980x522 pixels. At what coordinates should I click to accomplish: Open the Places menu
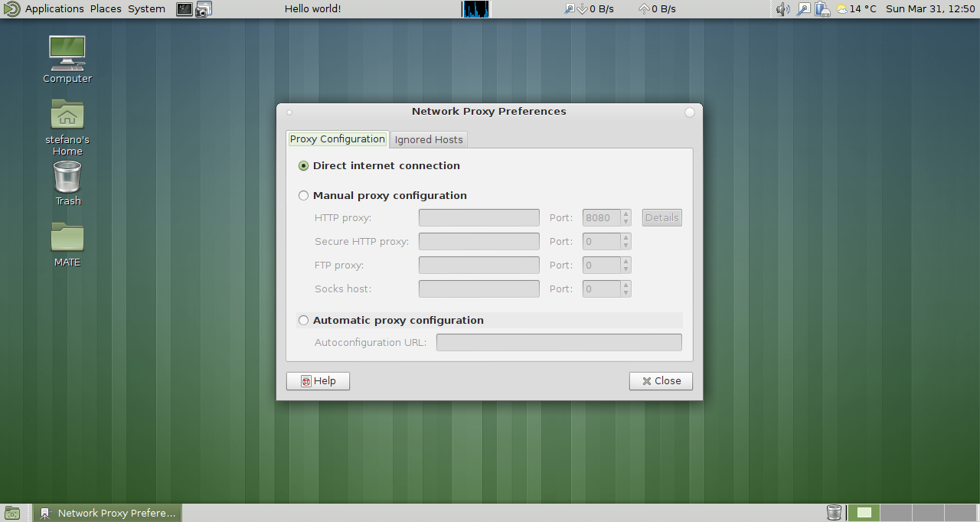(106, 9)
